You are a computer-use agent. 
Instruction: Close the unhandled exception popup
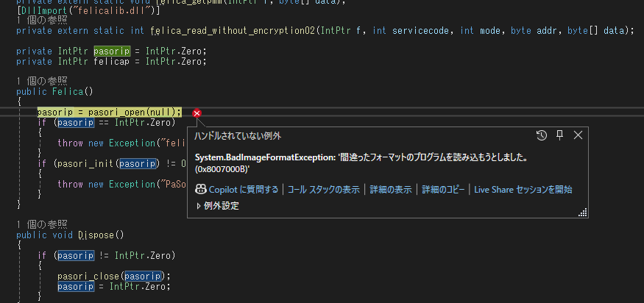pyautogui.click(x=578, y=135)
